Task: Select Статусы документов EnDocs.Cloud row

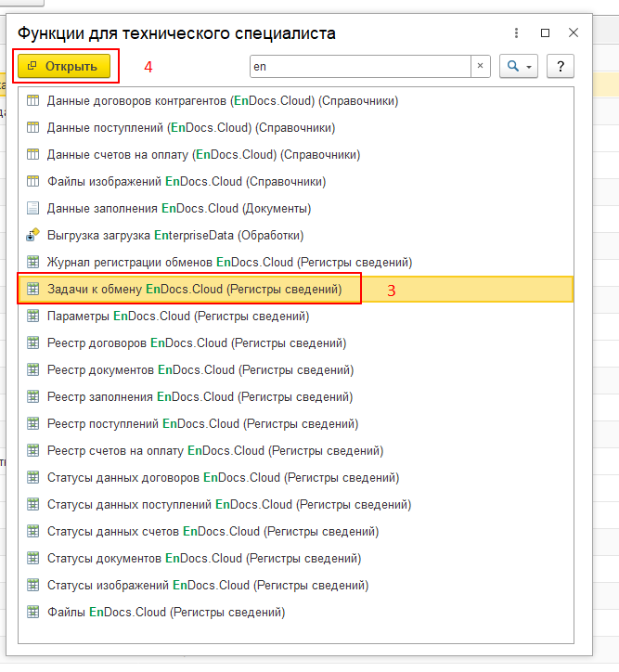Action: click(x=295, y=558)
